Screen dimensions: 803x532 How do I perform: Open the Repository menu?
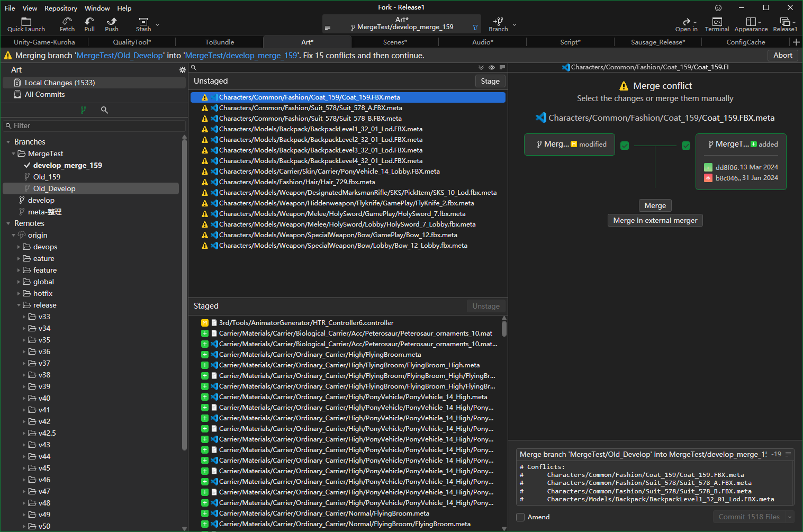click(60, 8)
